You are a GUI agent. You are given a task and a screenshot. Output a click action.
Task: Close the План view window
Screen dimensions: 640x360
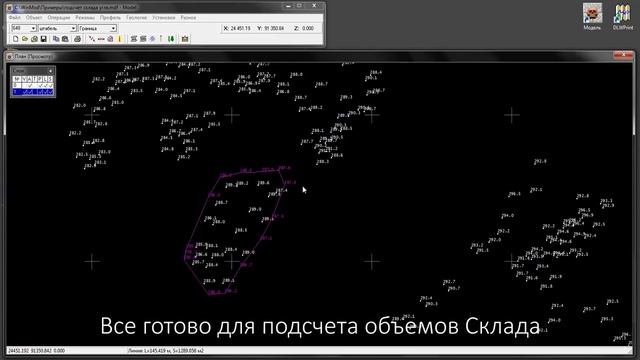pos(624,55)
